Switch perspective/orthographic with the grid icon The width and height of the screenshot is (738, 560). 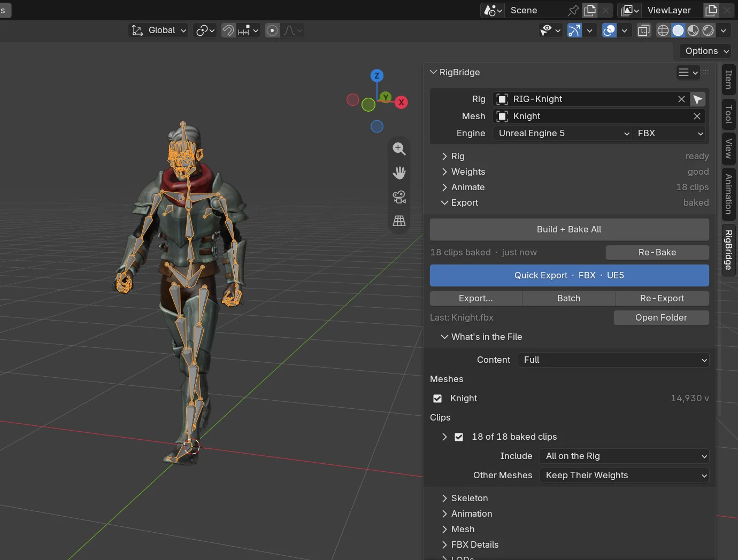pyautogui.click(x=399, y=221)
